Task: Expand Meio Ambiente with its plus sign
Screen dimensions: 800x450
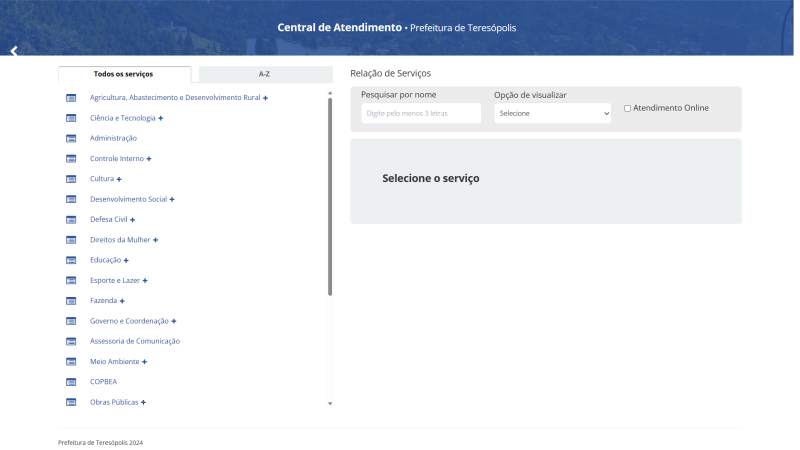Action: click(x=145, y=362)
